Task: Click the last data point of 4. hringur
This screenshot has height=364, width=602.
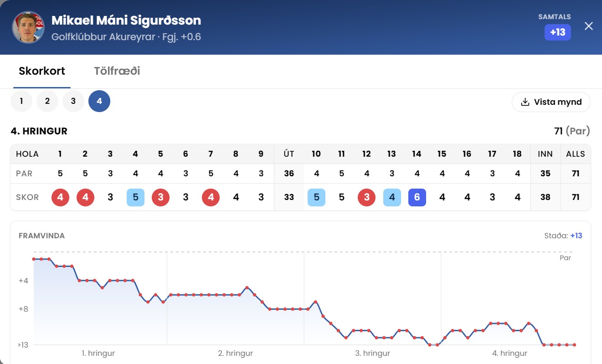Action: coord(575,345)
